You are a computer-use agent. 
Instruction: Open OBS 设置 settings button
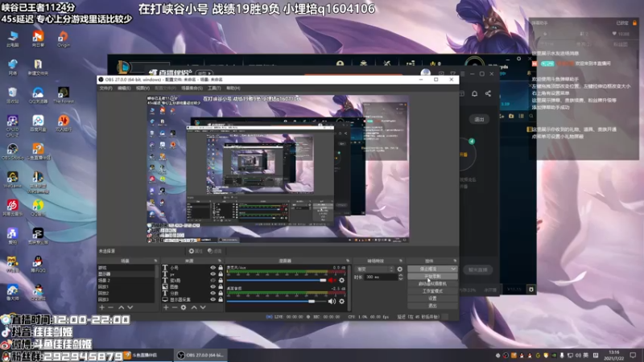[432, 298]
